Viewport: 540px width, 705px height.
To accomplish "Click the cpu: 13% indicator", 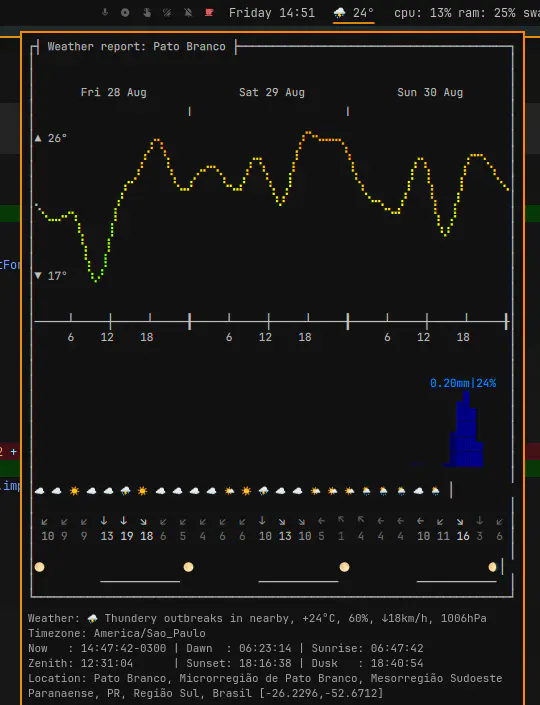I will point(423,13).
